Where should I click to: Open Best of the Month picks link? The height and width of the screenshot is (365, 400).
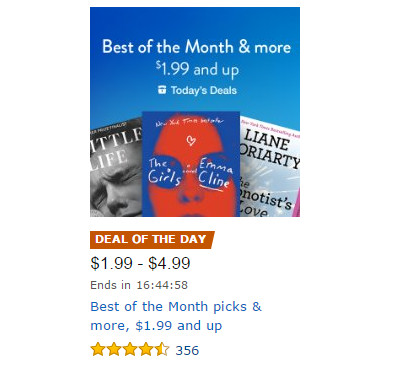click(176, 316)
